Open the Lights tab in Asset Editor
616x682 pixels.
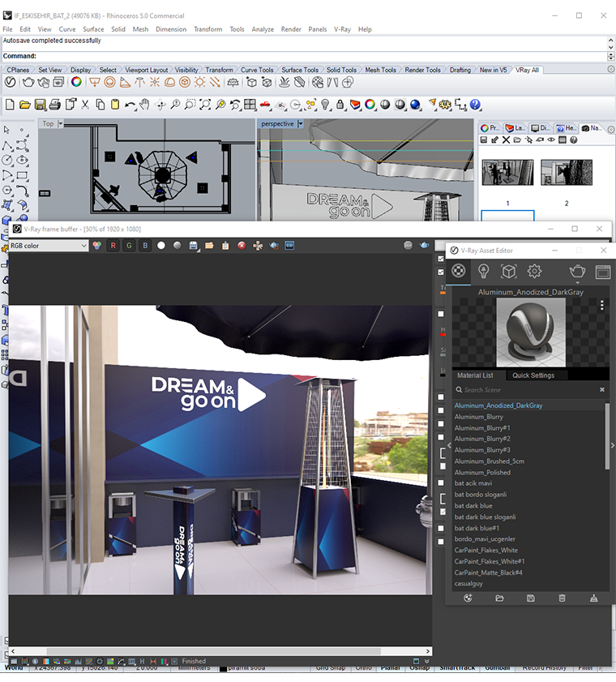click(484, 272)
